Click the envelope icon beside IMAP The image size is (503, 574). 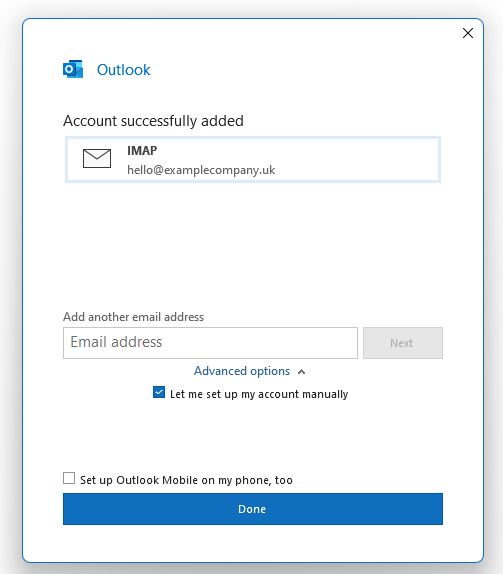97,158
